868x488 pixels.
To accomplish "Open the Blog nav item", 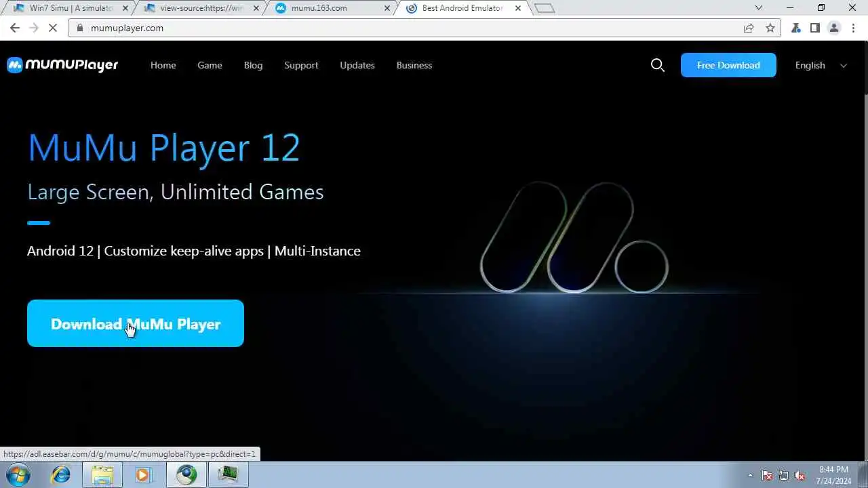I will 253,65.
